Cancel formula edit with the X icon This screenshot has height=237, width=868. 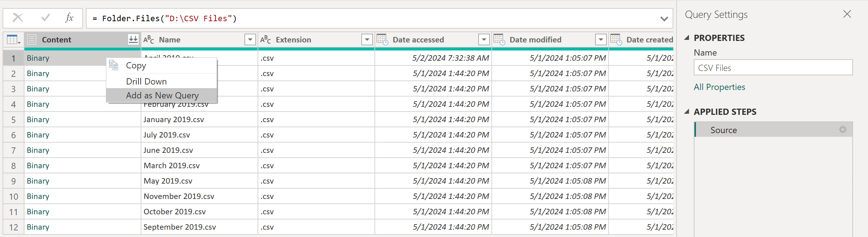(18, 18)
